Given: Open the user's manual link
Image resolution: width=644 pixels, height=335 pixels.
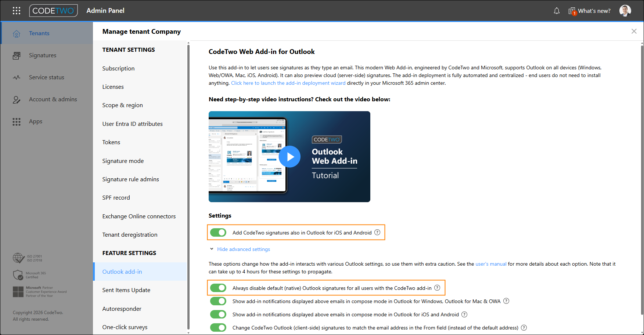Looking at the screenshot, I should pyautogui.click(x=491, y=264).
